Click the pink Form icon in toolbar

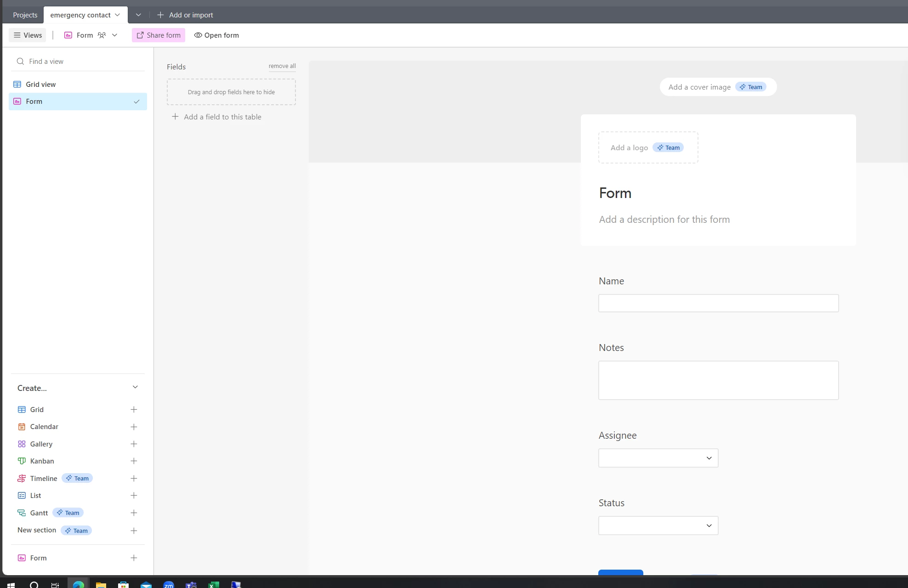(68, 35)
